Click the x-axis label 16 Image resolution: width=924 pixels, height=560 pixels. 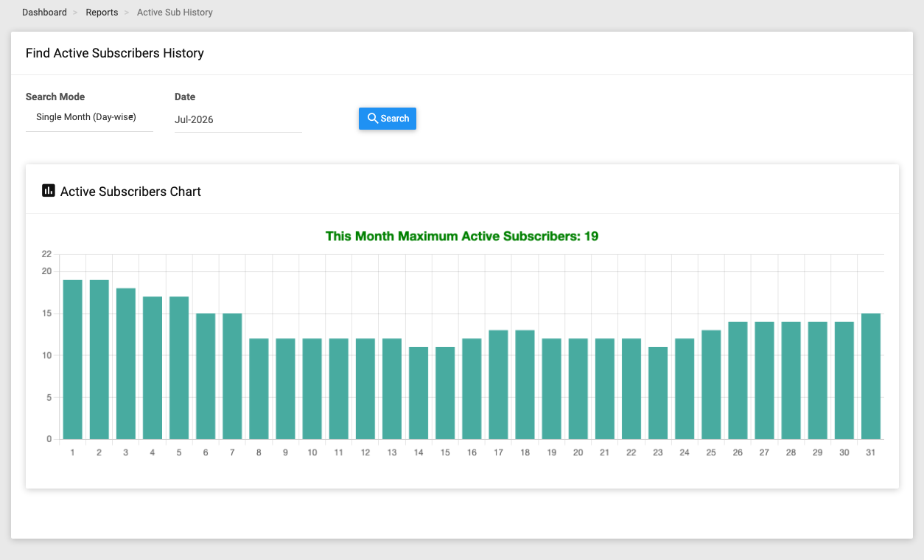[472, 452]
